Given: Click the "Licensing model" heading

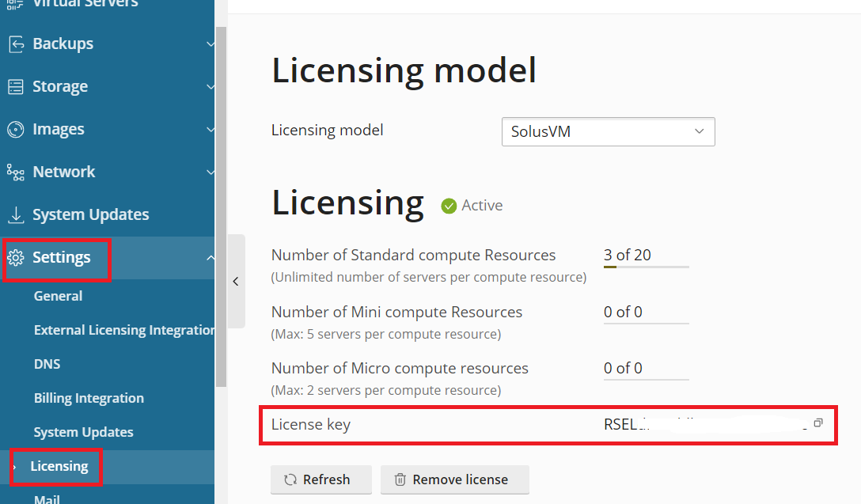Looking at the screenshot, I should (404, 71).
